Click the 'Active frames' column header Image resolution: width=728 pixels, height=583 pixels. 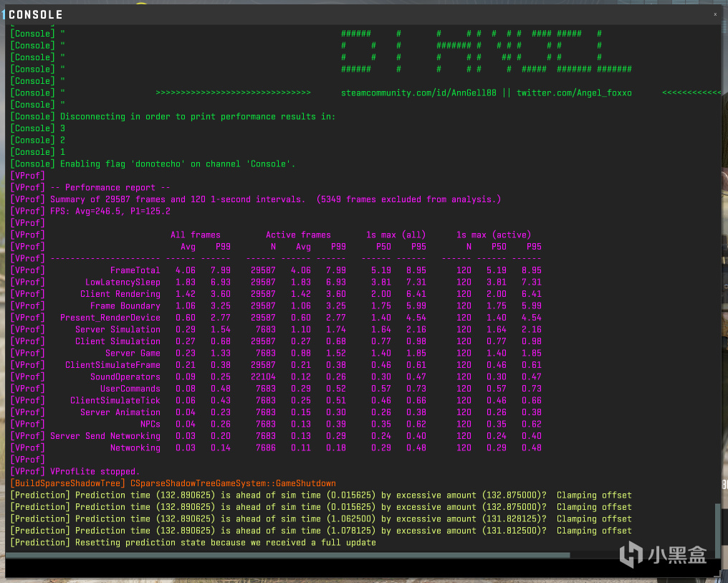click(299, 235)
